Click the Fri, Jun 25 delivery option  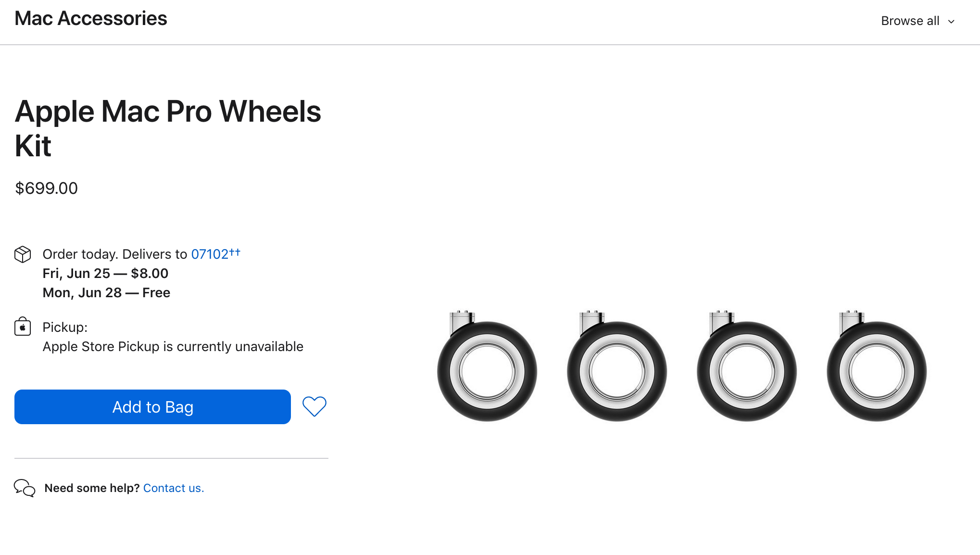pos(105,274)
